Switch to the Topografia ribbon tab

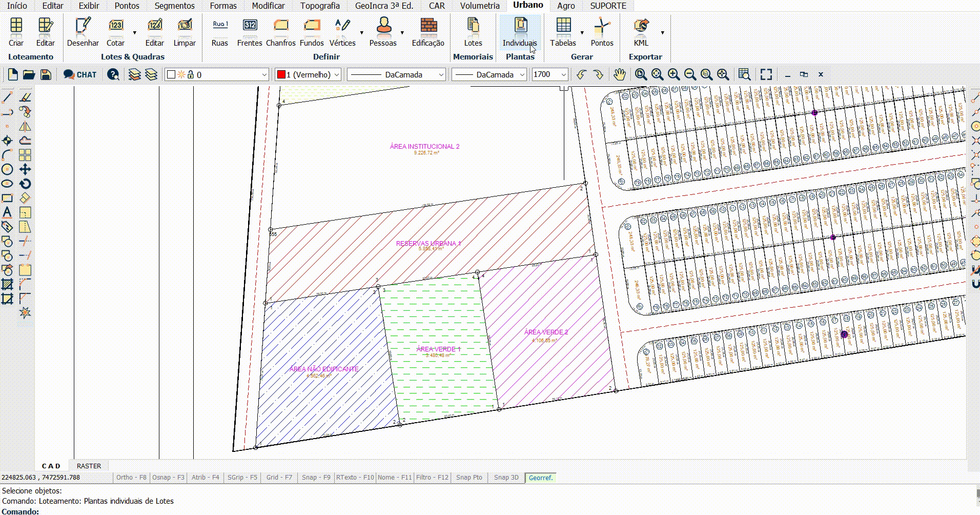[320, 6]
